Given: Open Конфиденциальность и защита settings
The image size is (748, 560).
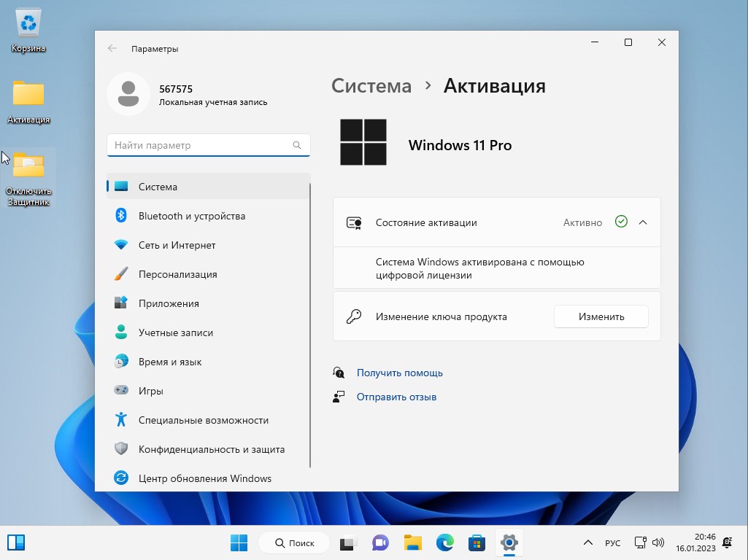Looking at the screenshot, I should [x=209, y=448].
